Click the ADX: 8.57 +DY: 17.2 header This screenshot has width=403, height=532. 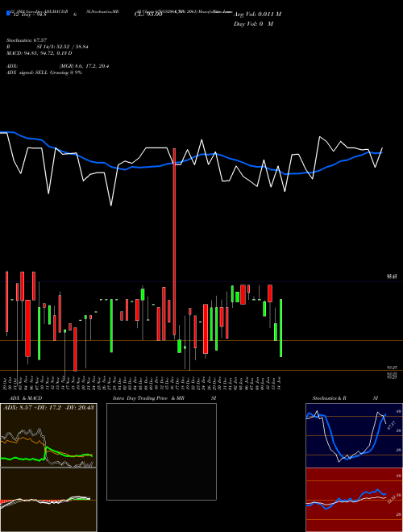tap(48, 407)
